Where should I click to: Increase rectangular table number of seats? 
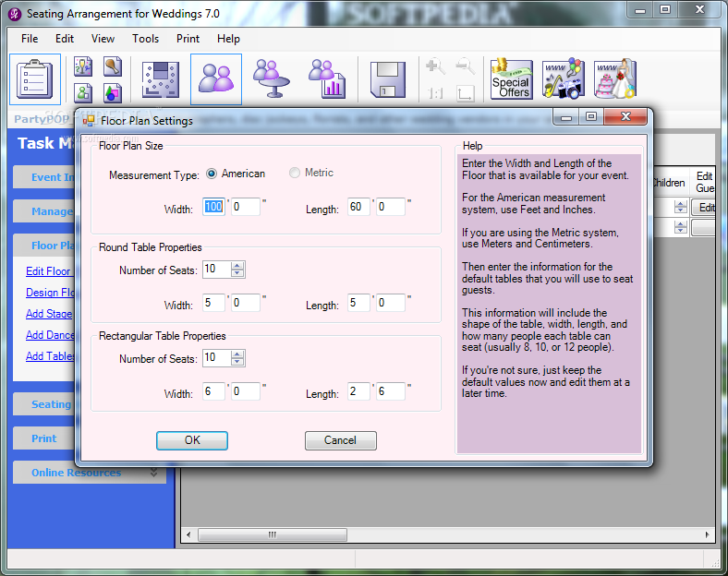pyautogui.click(x=237, y=354)
